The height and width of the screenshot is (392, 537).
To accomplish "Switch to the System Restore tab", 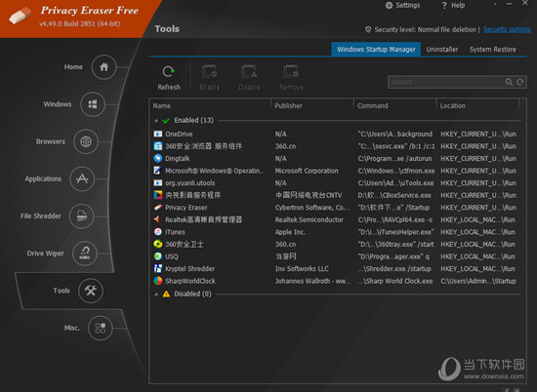I will pyautogui.click(x=492, y=50).
